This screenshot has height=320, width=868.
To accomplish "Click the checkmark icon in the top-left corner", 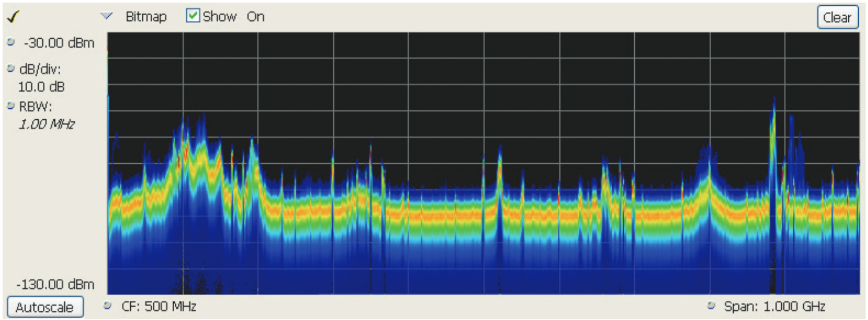I will tap(12, 17).
